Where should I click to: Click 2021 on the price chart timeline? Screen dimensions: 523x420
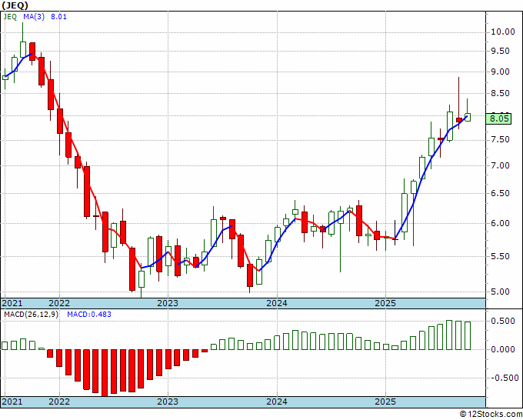(x=12, y=303)
